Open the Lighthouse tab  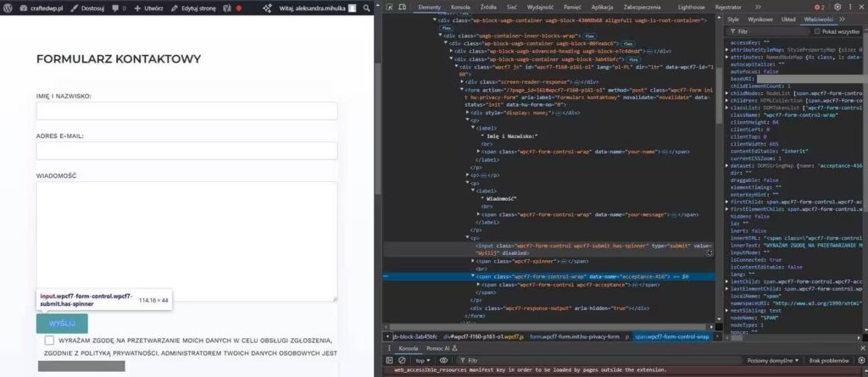coord(692,7)
